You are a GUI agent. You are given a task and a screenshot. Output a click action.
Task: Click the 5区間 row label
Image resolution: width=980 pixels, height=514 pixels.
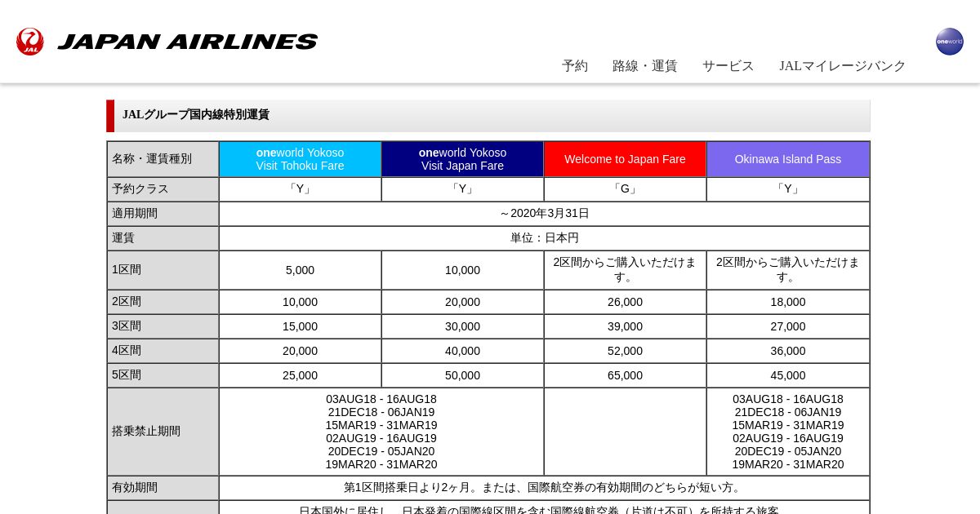pos(163,375)
